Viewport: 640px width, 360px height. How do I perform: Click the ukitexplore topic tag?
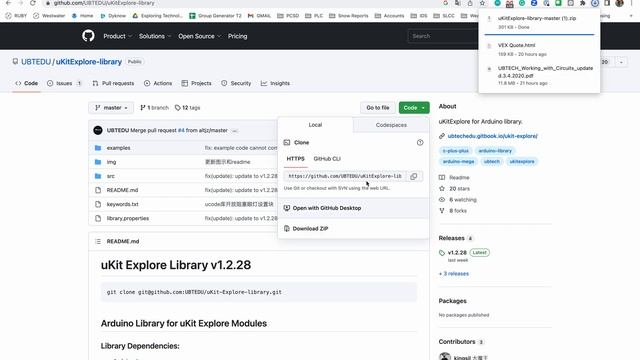pos(522,161)
